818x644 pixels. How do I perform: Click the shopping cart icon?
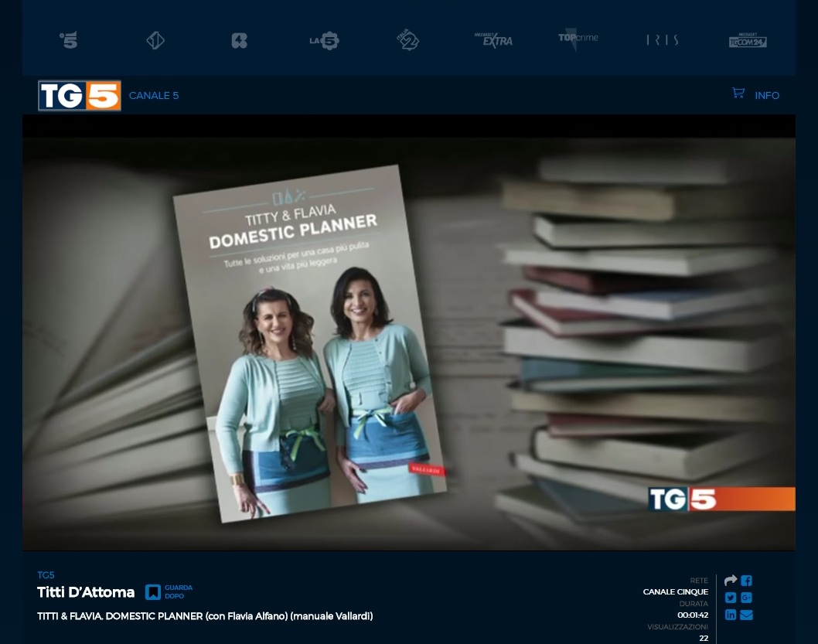[x=738, y=94]
